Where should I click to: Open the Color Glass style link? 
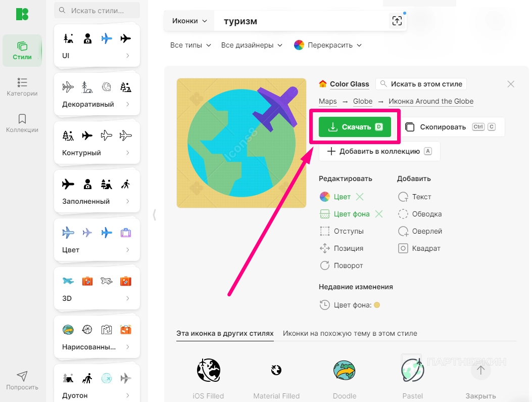click(x=349, y=84)
